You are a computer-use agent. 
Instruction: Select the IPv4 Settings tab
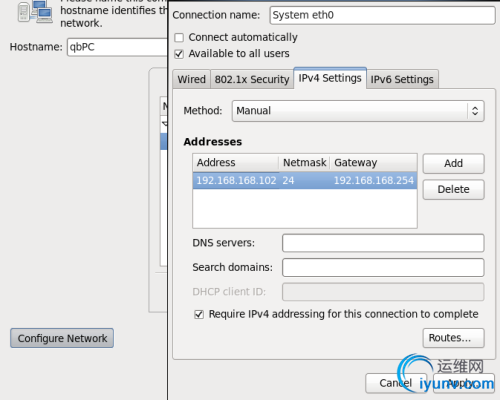pos(330,78)
